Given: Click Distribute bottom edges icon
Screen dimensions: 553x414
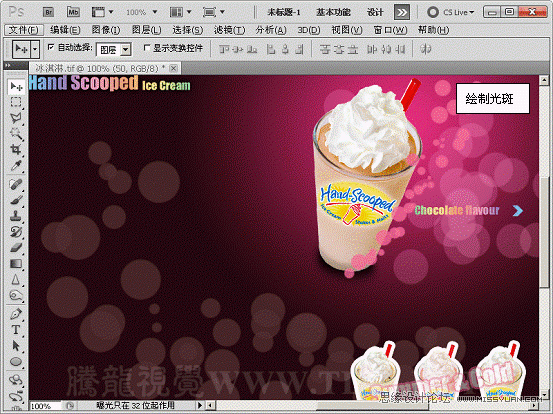Looking at the screenshot, I should click(x=353, y=49).
